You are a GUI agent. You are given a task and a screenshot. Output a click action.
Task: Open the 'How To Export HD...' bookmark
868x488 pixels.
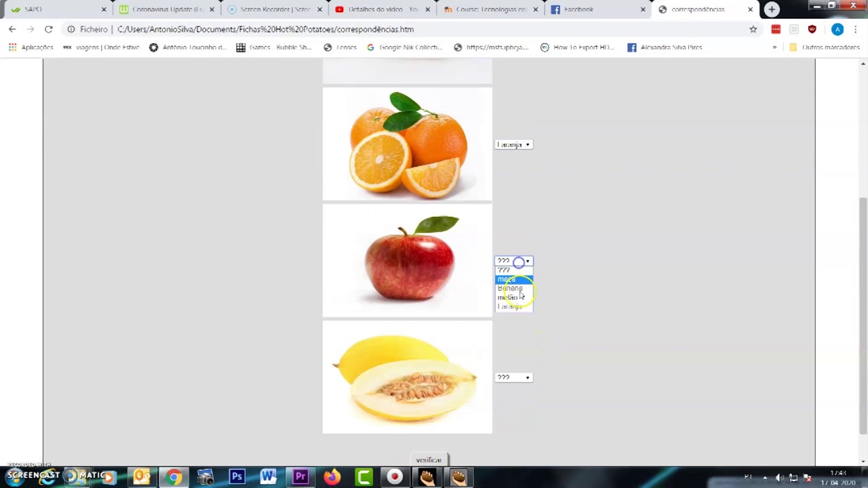click(577, 47)
